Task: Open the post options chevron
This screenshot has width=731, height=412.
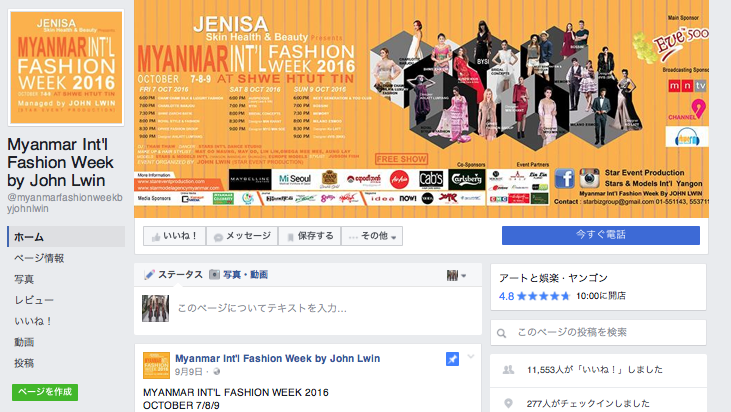Action: pos(471,357)
